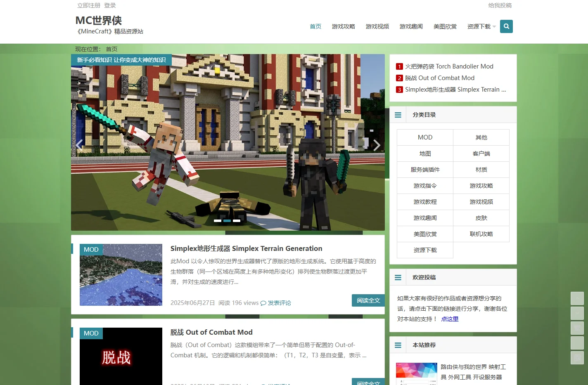588x385 pixels.
Task: Click 发表评论 on Simplex article
Action: [x=279, y=303]
